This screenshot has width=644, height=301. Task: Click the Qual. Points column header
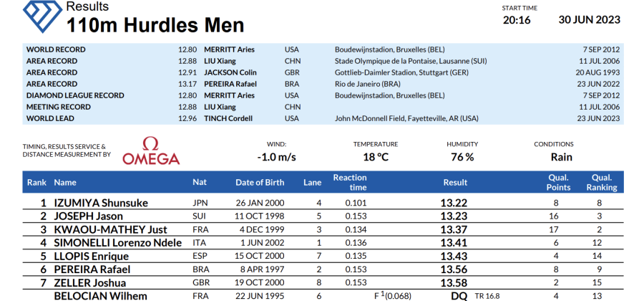click(558, 182)
